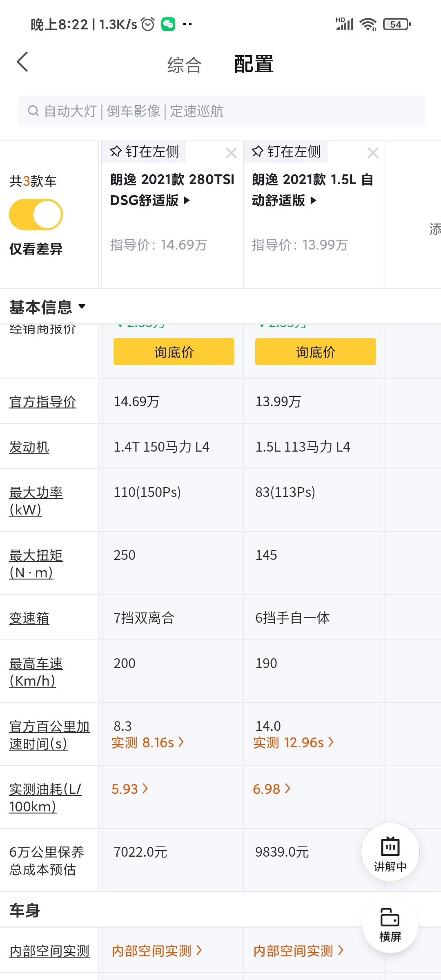Open 最大扭矩(N·m) term explanation
The image size is (441, 980).
(36, 564)
